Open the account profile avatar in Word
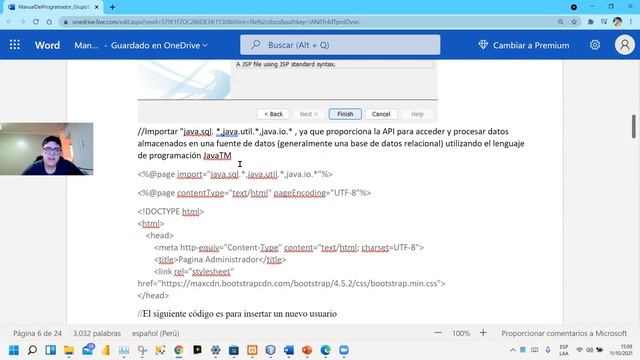 coord(624,45)
